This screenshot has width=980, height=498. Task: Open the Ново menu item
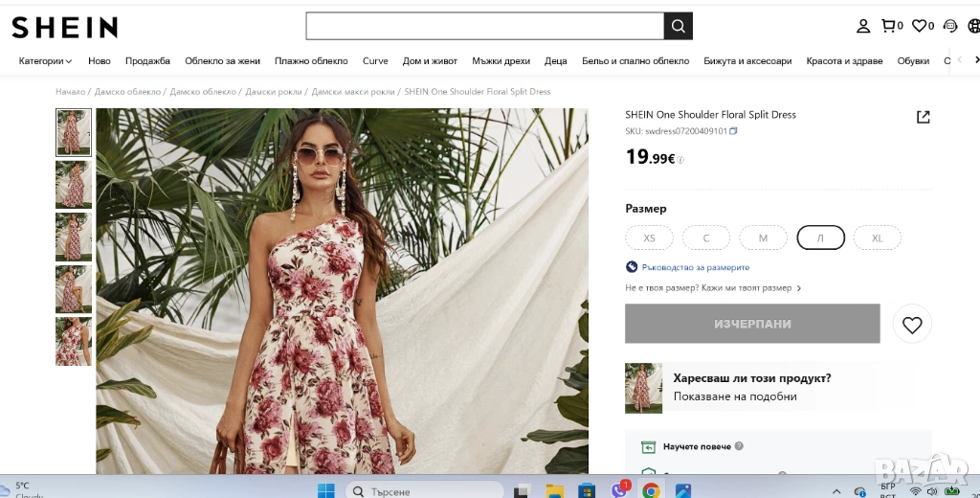(100, 60)
